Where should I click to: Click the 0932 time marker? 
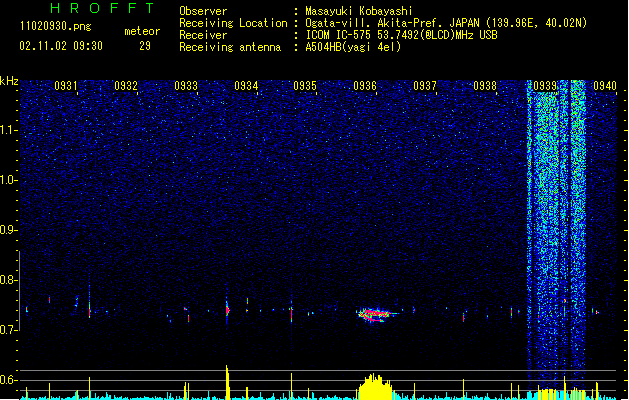coord(126,86)
